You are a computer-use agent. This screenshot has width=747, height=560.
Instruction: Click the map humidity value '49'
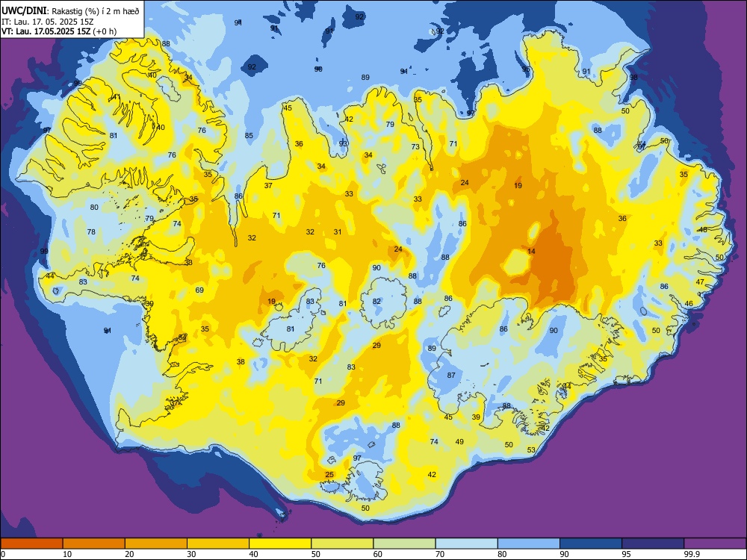click(x=459, y=442)
